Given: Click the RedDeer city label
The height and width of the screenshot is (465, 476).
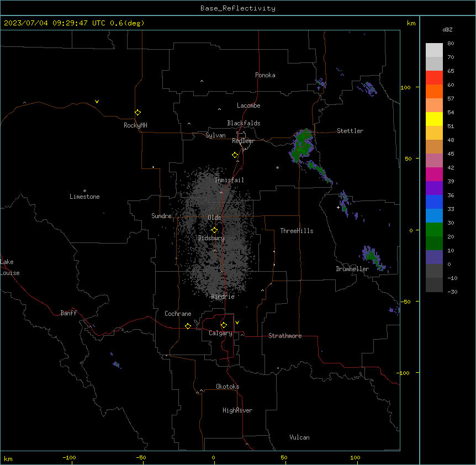Looking at the screenshot, I should [x=243, y=141].
